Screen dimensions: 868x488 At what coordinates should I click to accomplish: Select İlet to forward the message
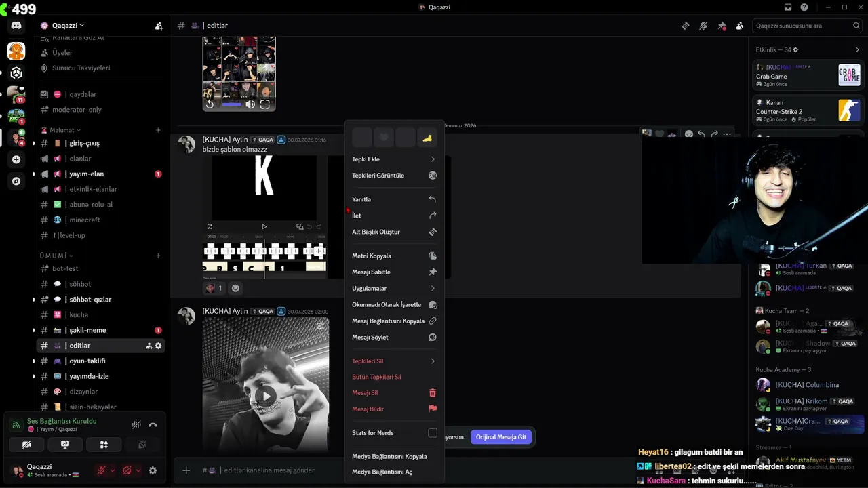(x=394, y=216)
